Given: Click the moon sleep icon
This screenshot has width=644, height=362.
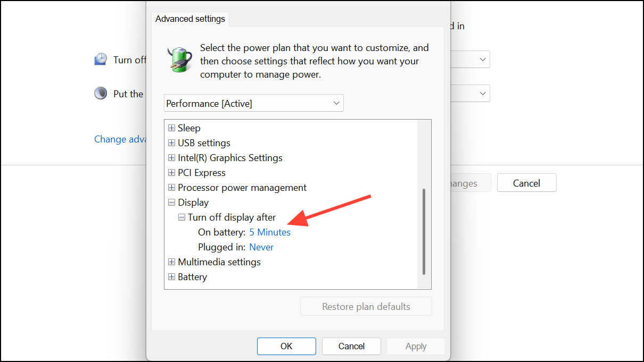Looking at the screenshot, I should pyautogui.click(x=101, y=94).
